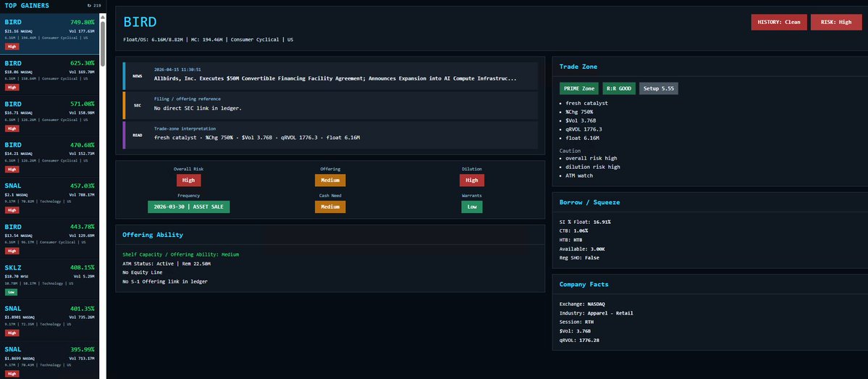The width and height of the screenshot is (868, 379).
Task: Click the Warrants Low badge
Action: (x=471, y=207)
